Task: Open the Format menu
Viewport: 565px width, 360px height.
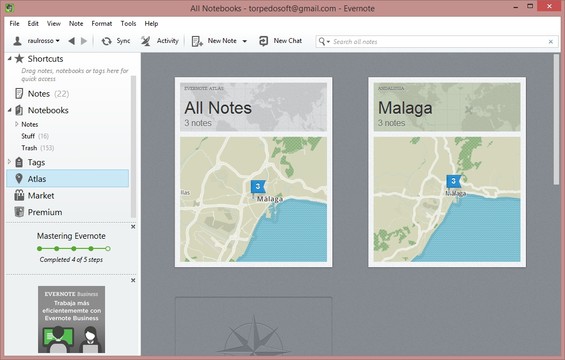Action: (x=102, y=23)
